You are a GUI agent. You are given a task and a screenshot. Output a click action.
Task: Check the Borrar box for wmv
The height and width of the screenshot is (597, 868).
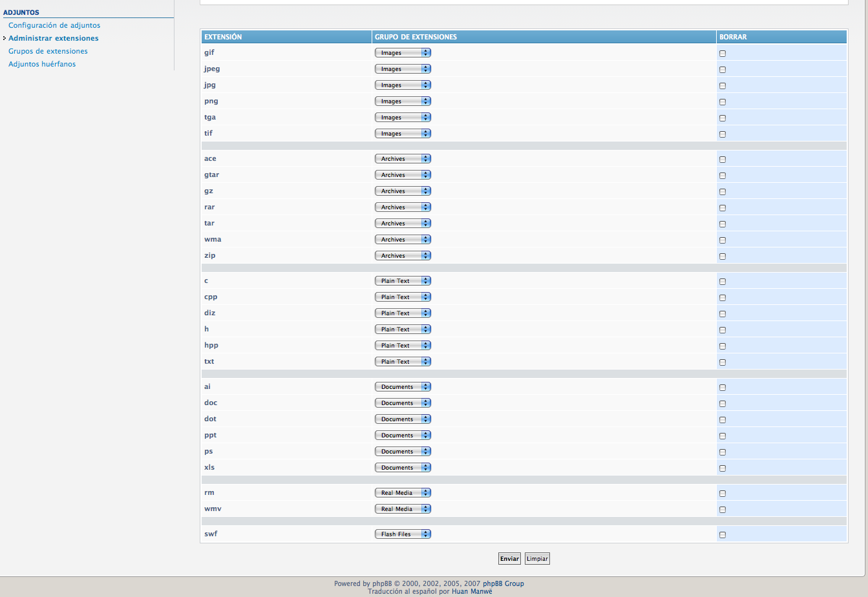click(x=723, y=510)
